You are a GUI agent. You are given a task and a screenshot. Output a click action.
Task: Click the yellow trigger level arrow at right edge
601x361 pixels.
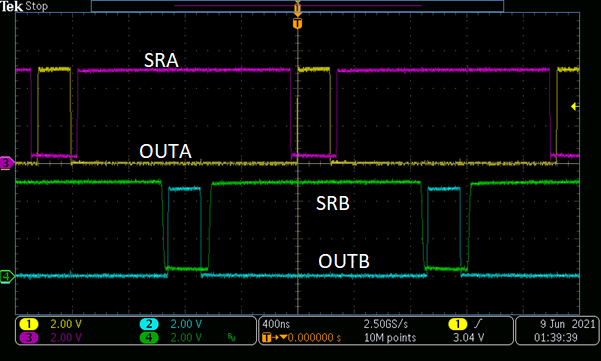pos(575,107)
